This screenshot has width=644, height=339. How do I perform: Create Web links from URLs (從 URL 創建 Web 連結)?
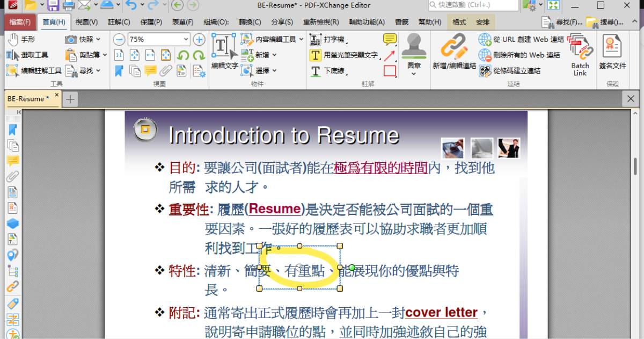522,39
